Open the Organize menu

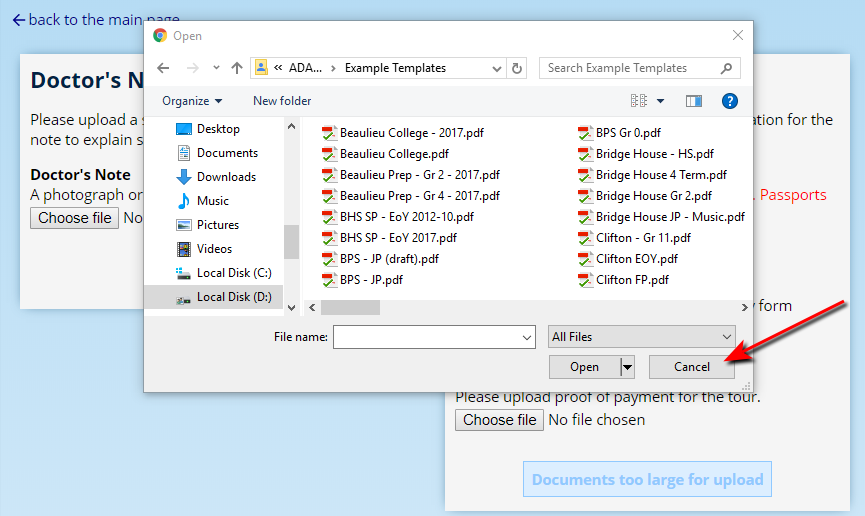coord(192,101)
